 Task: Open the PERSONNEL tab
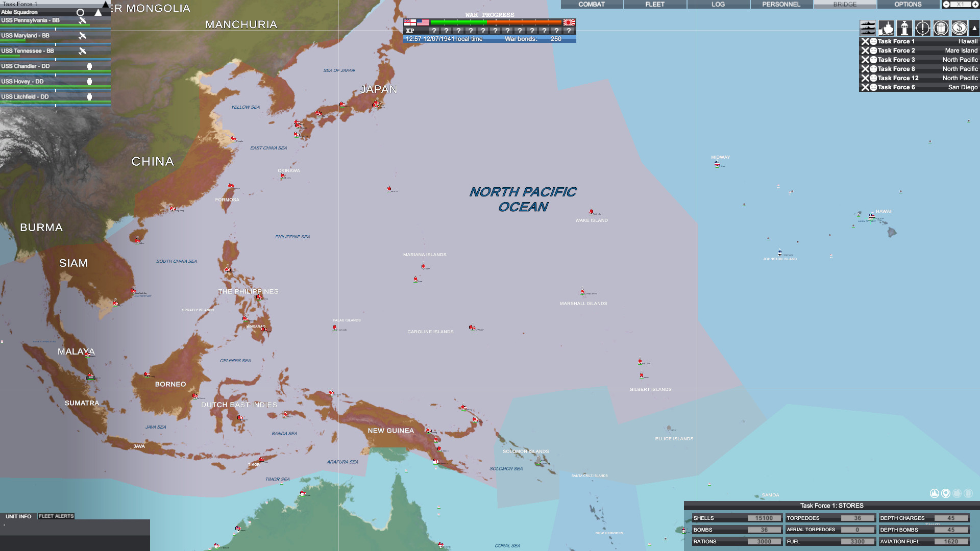tap(781, 4)
